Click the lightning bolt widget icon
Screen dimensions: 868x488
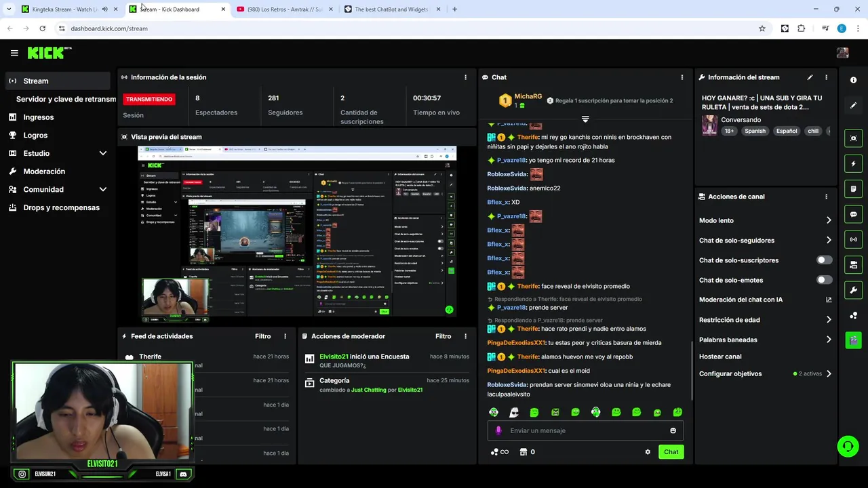click(x=853, y=163)
